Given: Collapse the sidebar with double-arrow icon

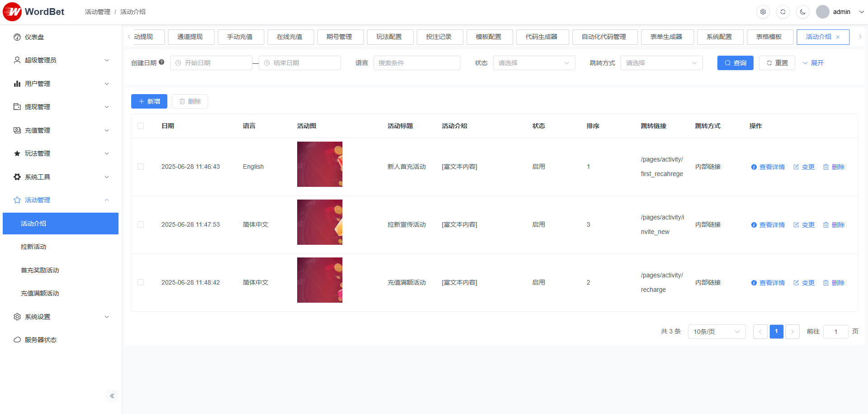Looking at the screenshot, I should 112,396.
